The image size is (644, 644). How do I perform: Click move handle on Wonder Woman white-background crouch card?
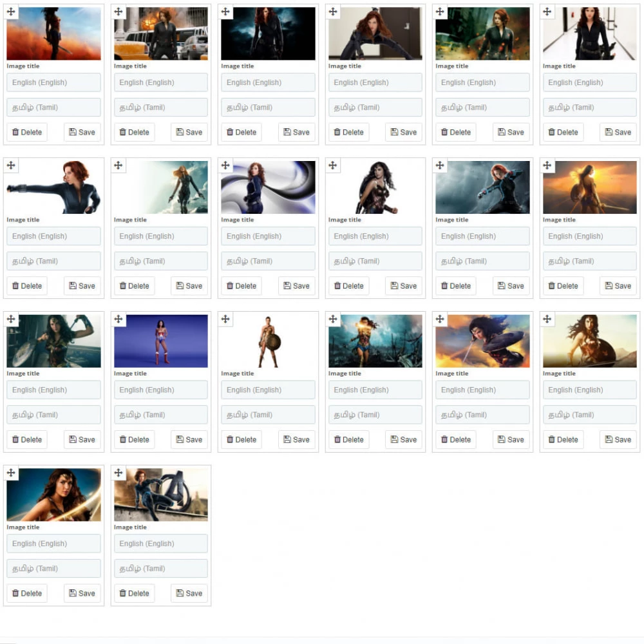[x=333, y=165]
